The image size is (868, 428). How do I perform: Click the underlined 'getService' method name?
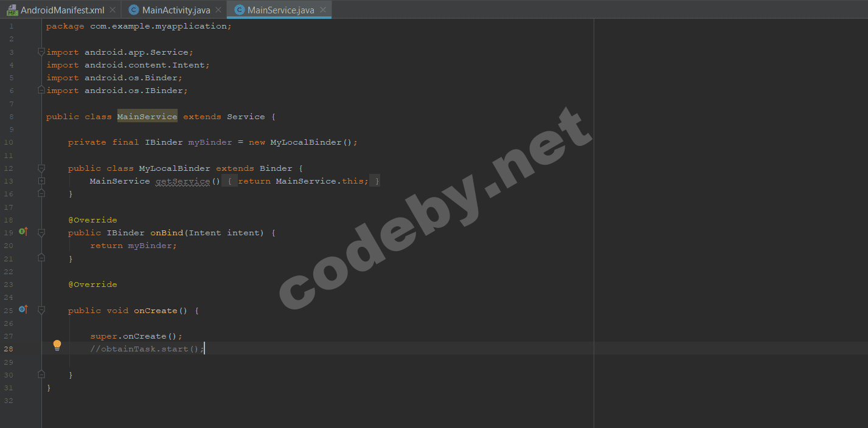[182, 181]
